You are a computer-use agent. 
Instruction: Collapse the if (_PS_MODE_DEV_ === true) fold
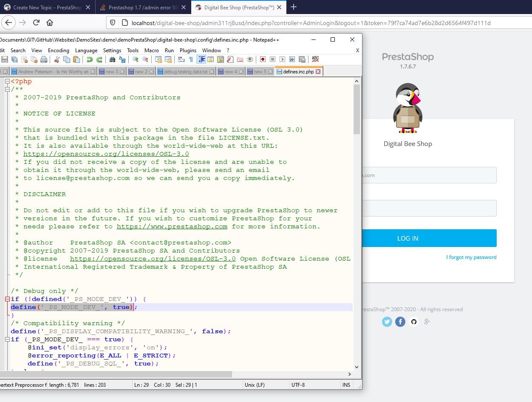[7, 340]
